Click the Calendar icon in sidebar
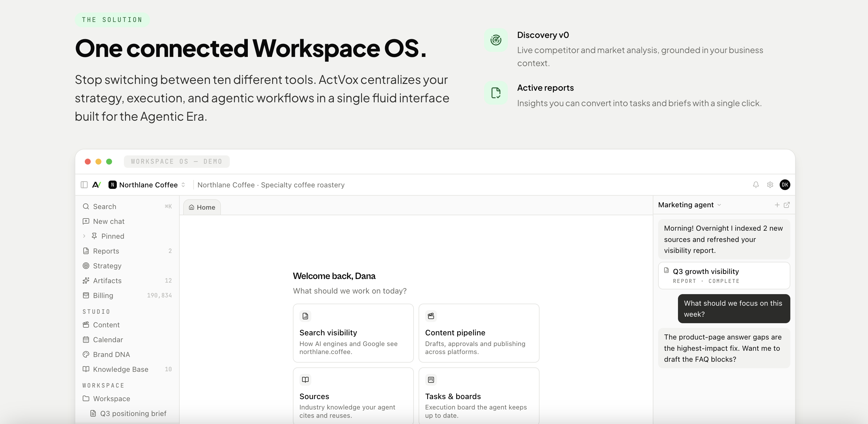 click(x=86, y=339)
